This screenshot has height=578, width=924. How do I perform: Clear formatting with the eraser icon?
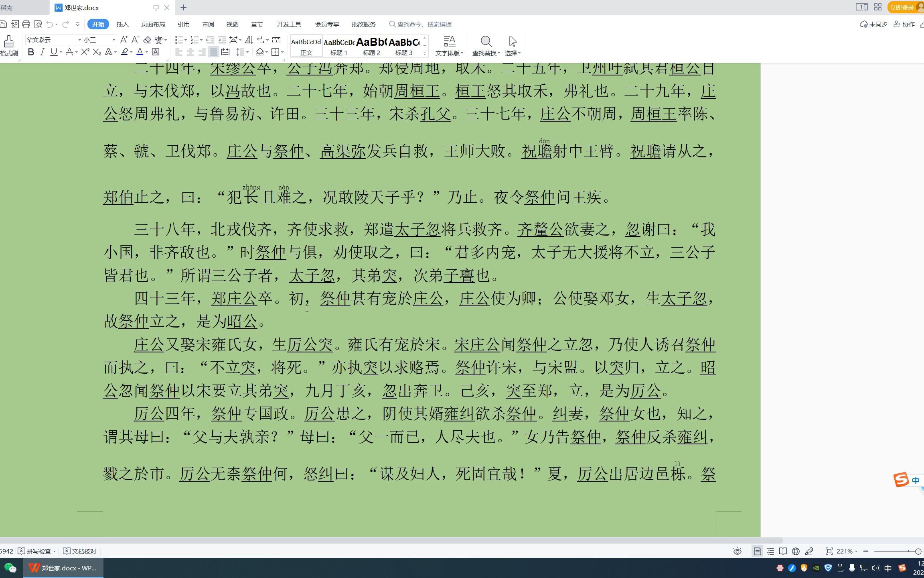[x=147, y=40]
